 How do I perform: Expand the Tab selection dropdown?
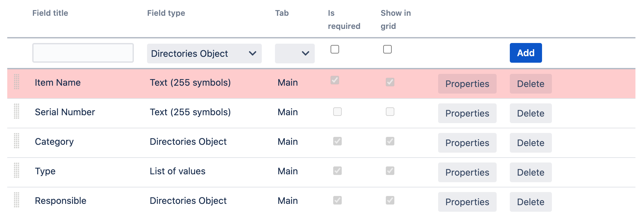pos(295,54)
